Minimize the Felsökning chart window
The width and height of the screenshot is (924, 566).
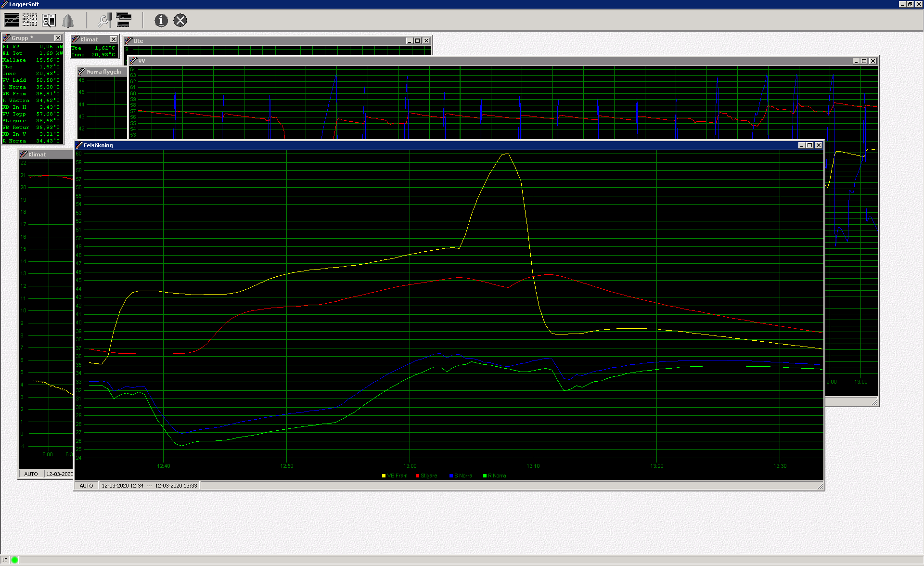(x=802, y=145)
